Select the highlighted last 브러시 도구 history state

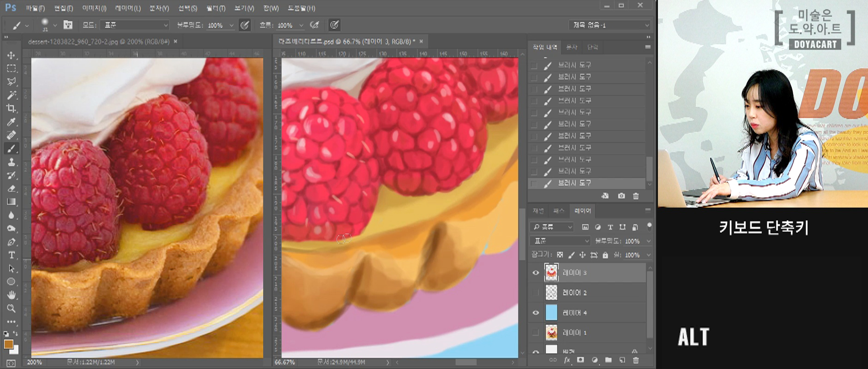pos(586,183)
